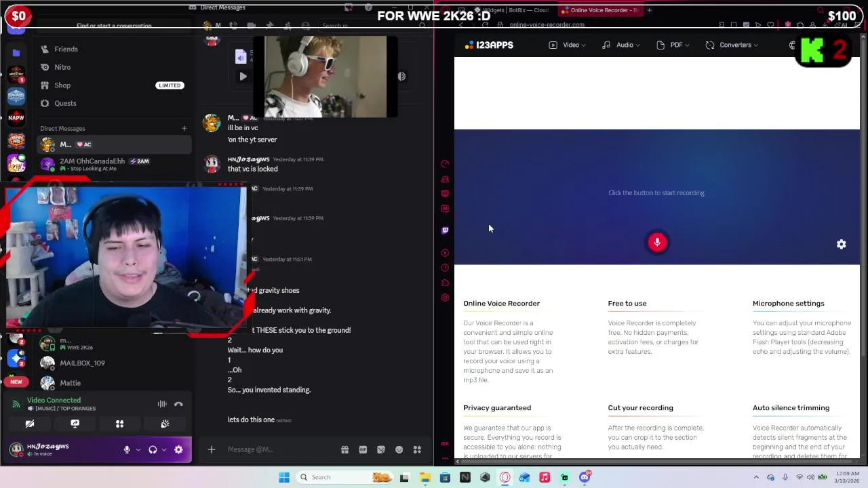Open the MAILBOX_109 direct message
868x488 pixels.
click(113, 363)
